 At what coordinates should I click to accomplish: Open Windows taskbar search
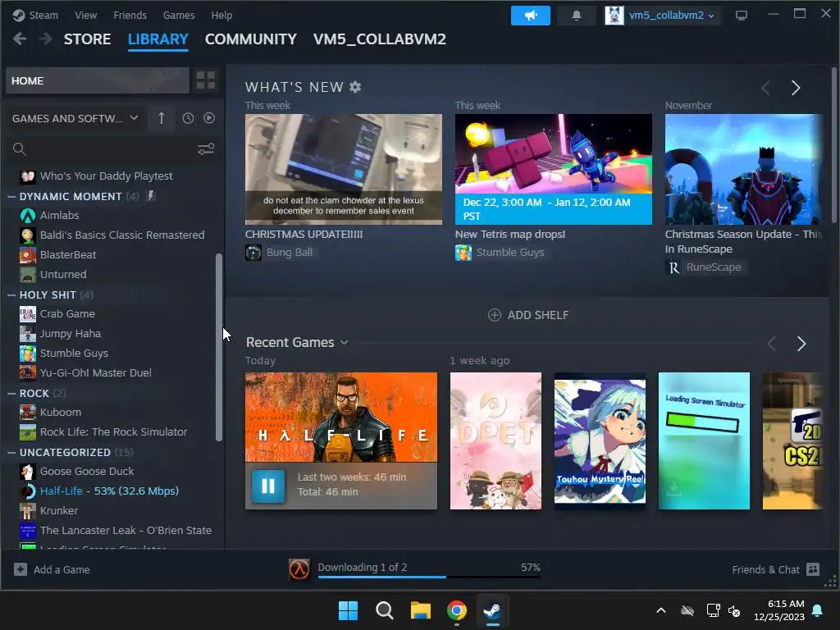384,610
